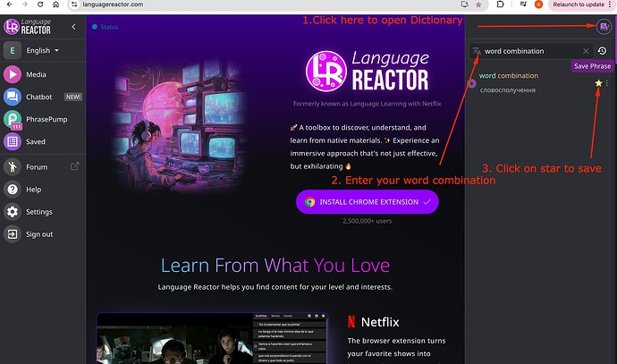The height and width of the screenshot is (364, 617).
Task: Bookmark this page with star icon
Action: tap(478, 4)
